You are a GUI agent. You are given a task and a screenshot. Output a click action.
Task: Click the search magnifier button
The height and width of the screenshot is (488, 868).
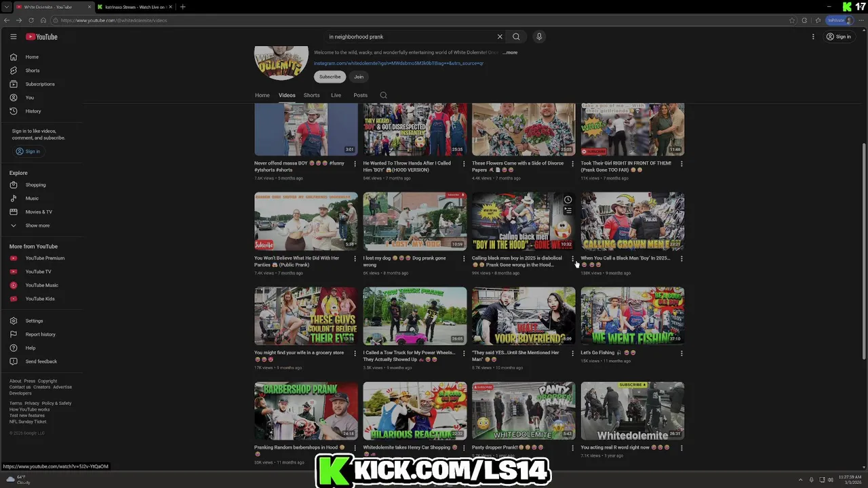click(516, 37)
